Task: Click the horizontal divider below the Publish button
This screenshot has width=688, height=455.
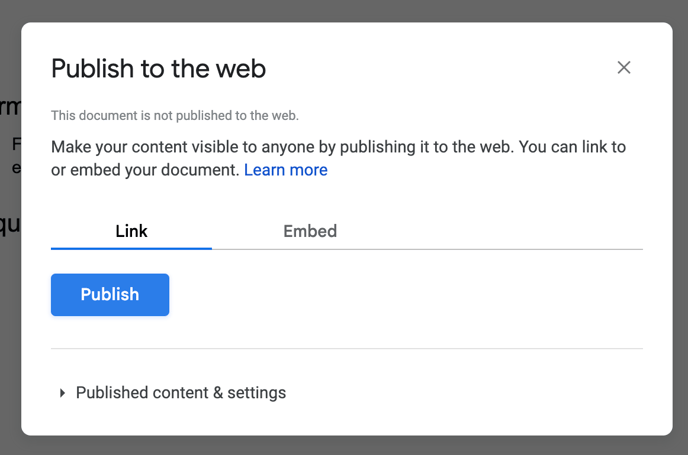Action: [x=346, y=349]
